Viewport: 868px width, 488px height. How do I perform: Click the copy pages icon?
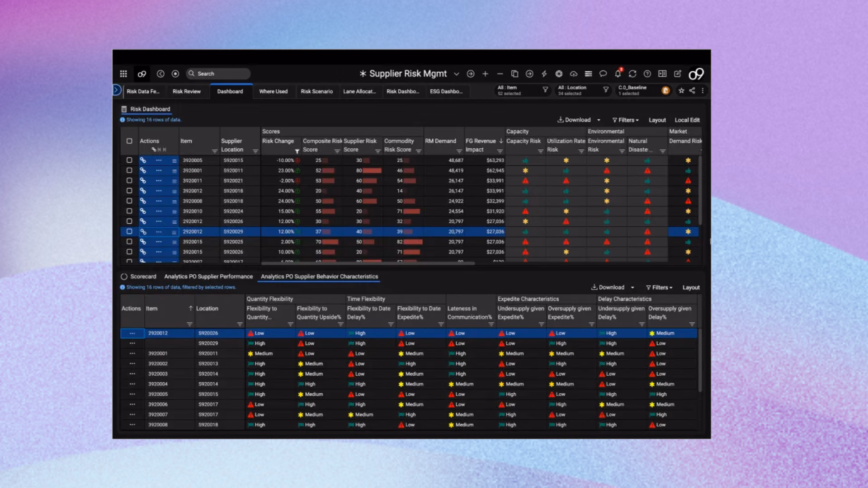[x=514, y=74]
